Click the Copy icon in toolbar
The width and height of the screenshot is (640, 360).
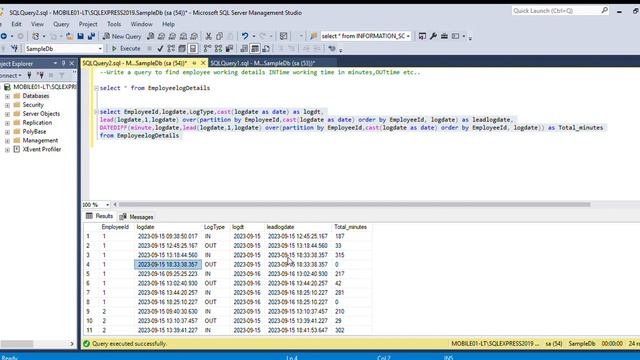pos(220,36)
